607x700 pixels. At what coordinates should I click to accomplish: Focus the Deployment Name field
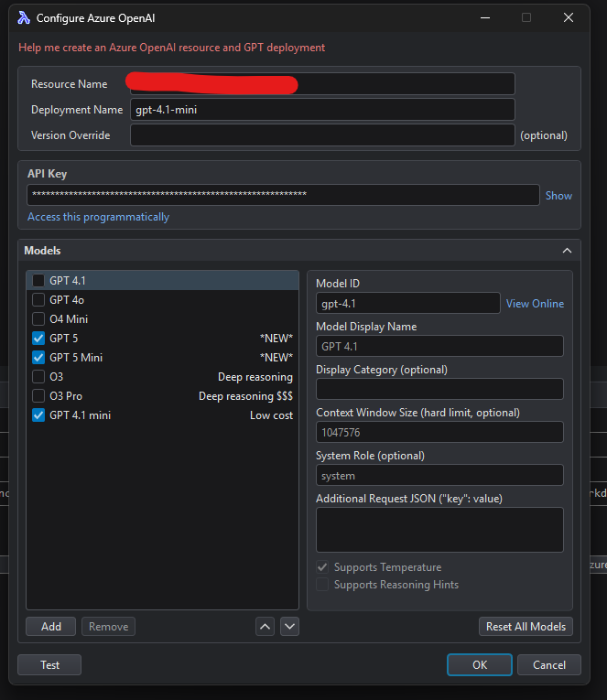pyautogui.click(x=322, y=110)
